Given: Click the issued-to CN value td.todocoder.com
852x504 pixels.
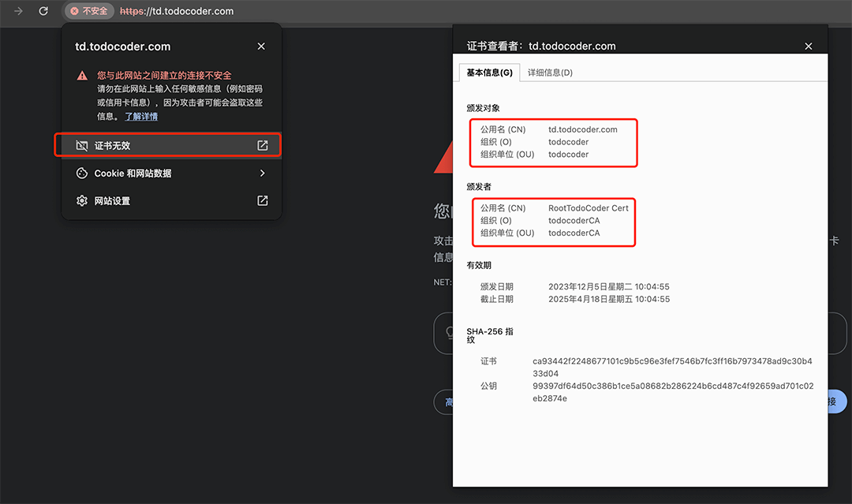Looking at the screenshot, I should pos(582,129).
